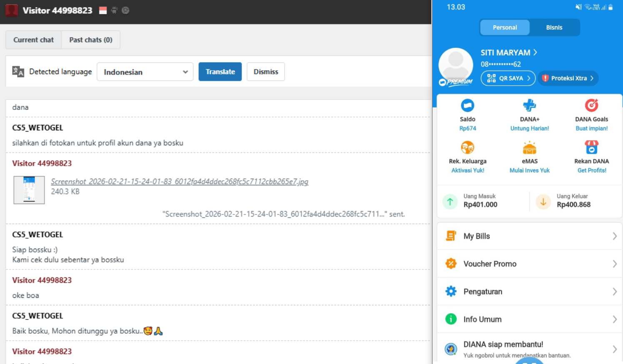Click the message 'oke boa'
This screenshot has width=623, height=364.
click(25, 295)
